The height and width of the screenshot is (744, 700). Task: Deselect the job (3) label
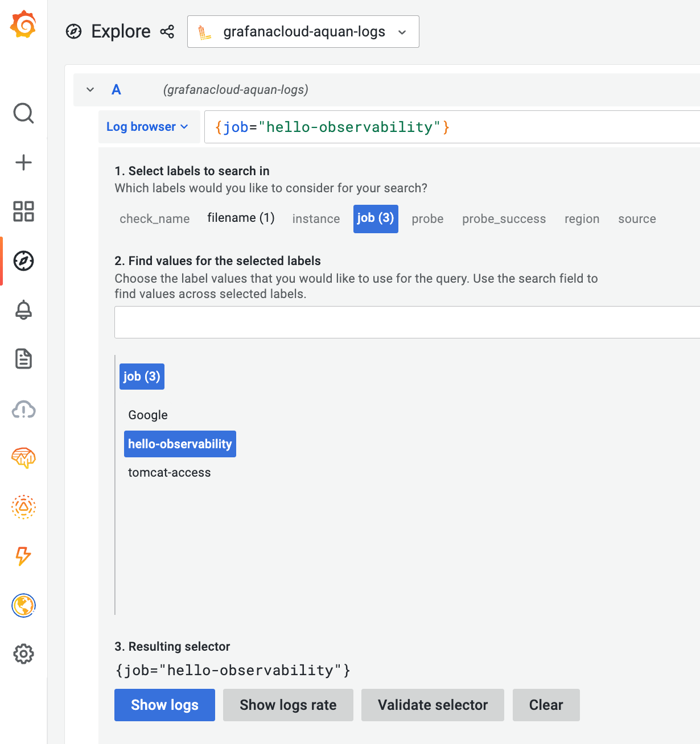pos(376,218)
